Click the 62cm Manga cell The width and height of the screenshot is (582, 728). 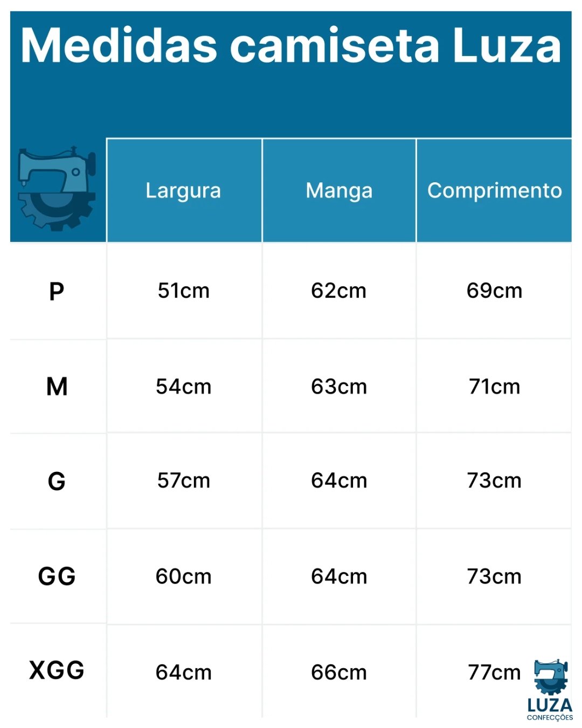tap(339, 291)
